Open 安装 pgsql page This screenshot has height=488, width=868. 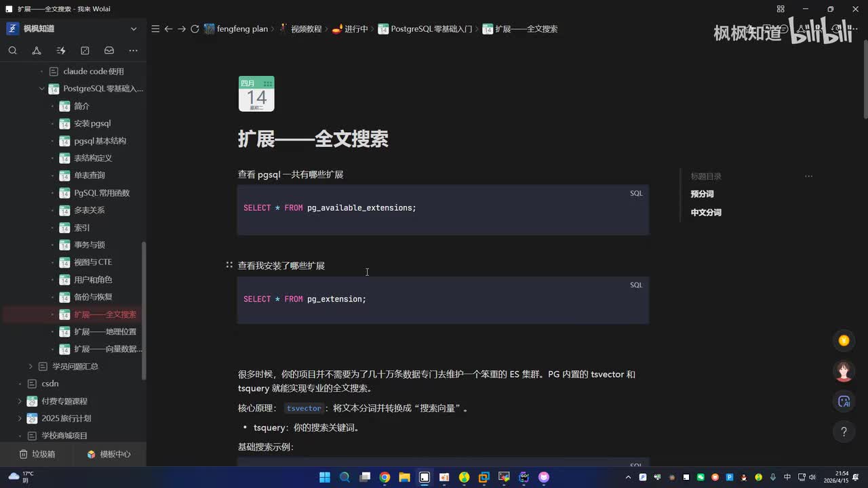pos(91,123)
